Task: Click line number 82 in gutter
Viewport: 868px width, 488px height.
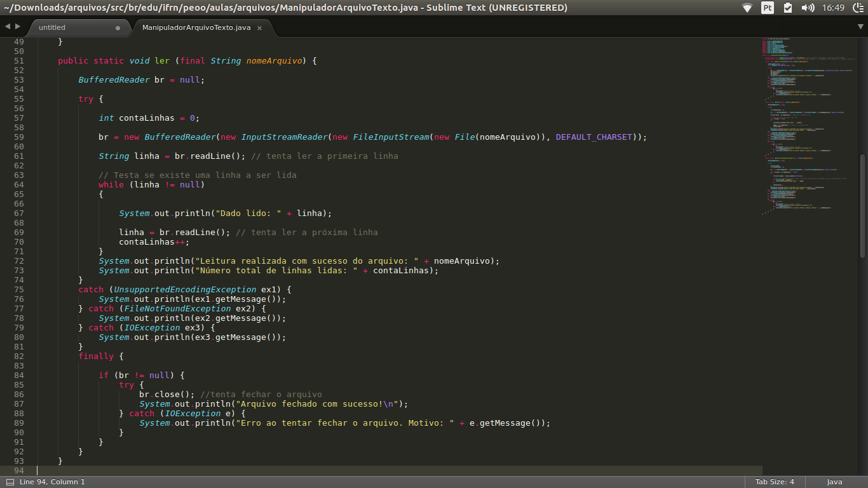Action: (18, 356)
